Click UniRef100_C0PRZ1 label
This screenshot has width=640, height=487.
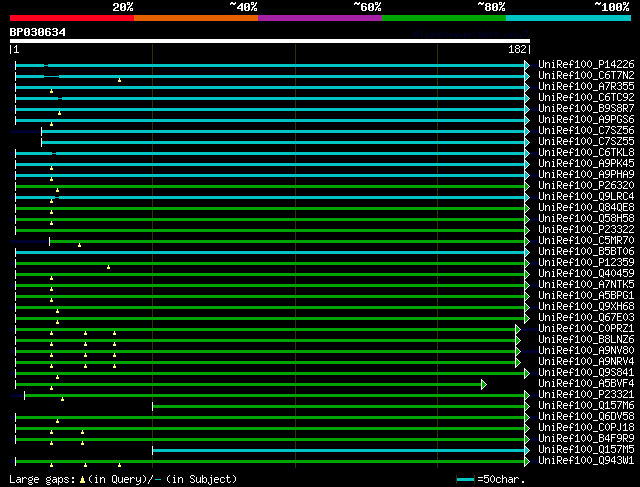click(586, 329)
